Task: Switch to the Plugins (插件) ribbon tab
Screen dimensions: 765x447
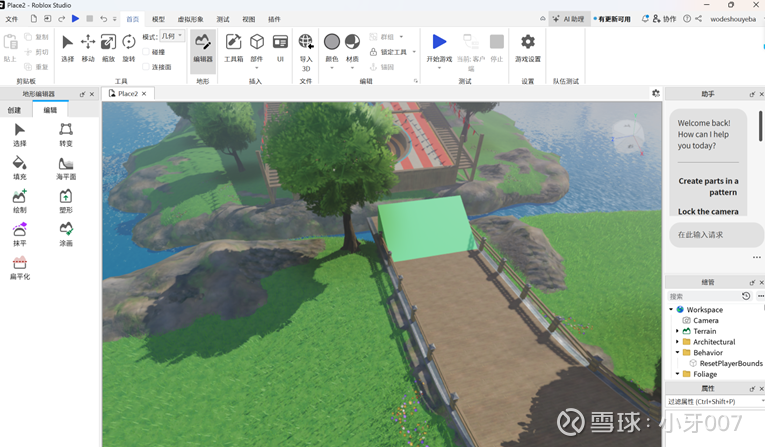Action: click(x=274, y=19)
